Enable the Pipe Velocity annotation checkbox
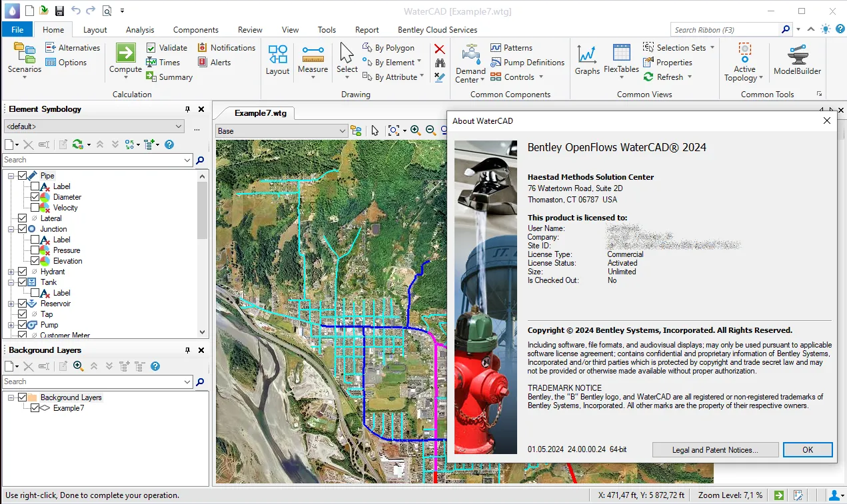This screenshot has height=504, width=847. 35,208
